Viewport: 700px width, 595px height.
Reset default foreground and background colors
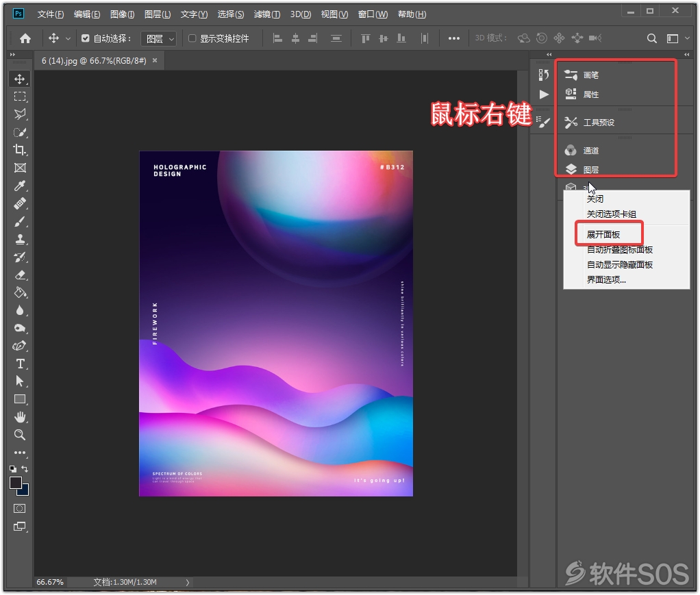click(13, 469)
